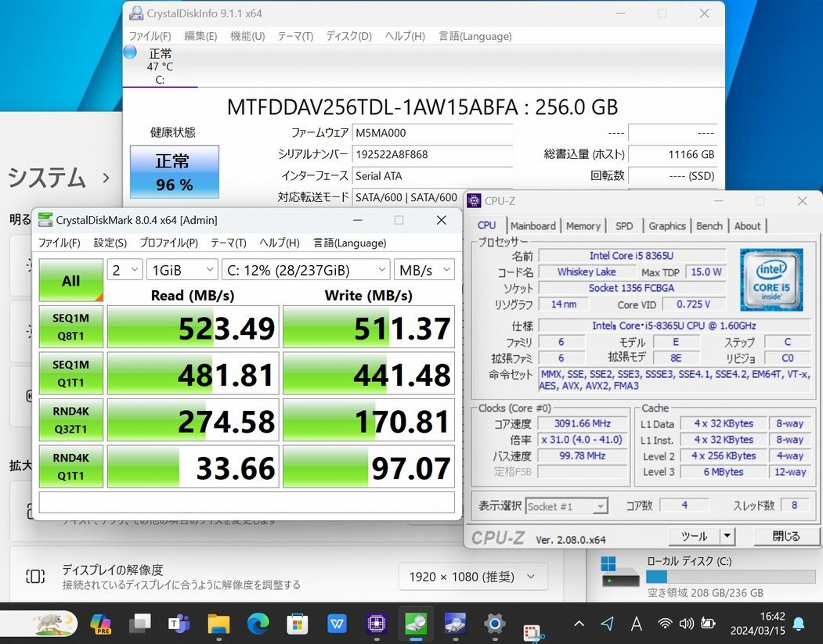Switch to CrystalDiskInfo via taskbar icon
823x644 pixels.
click(454, 624)
